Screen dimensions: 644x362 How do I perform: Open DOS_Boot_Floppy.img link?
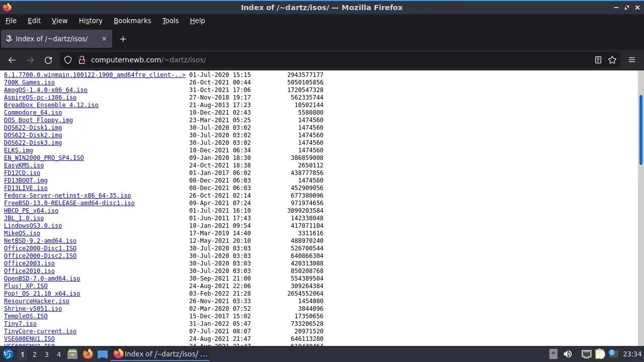point(38,120)
